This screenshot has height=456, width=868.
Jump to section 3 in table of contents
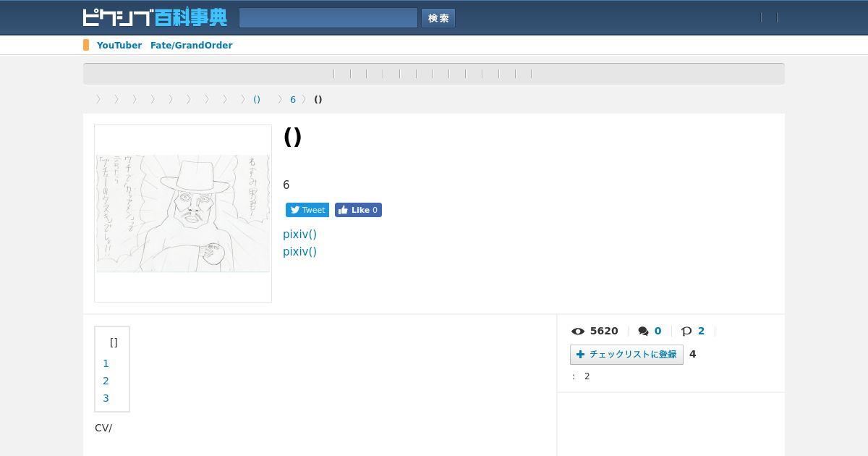106,398
